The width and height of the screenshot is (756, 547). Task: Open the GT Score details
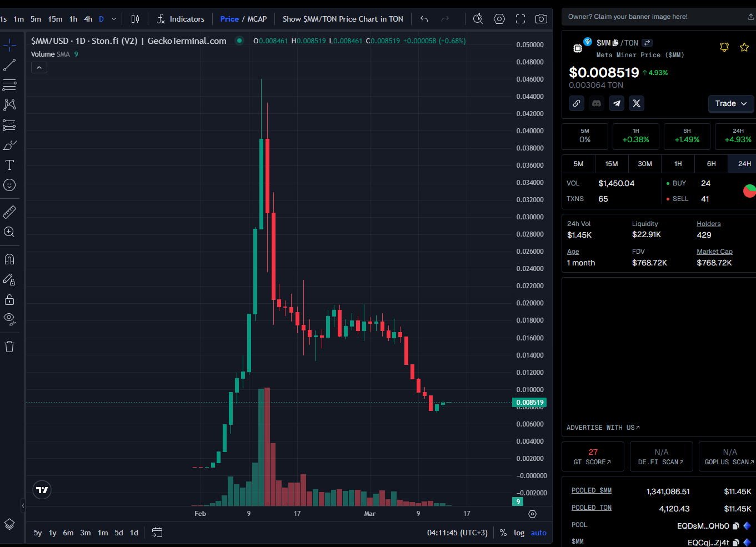(x=593, y=456)
